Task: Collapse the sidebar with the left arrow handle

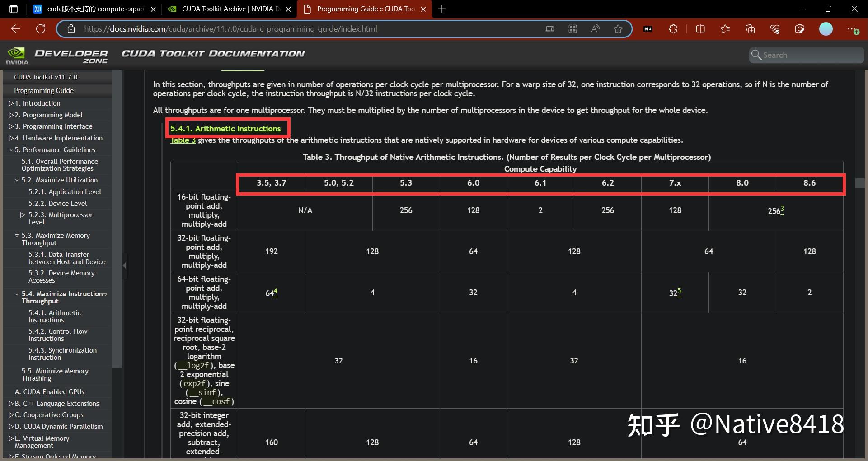Action: pyautogui.click(x=124, y=266)
